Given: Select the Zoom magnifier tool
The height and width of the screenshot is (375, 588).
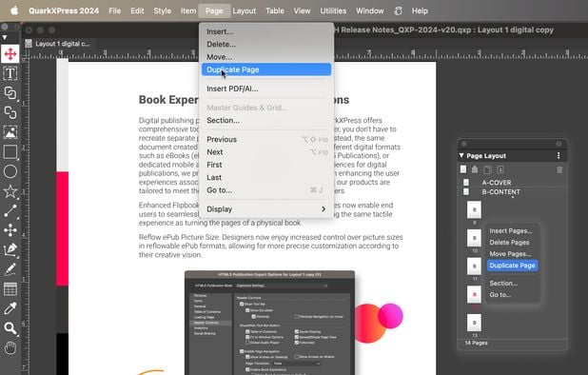Looking at the screenshot, I should [x=10, y=328].
